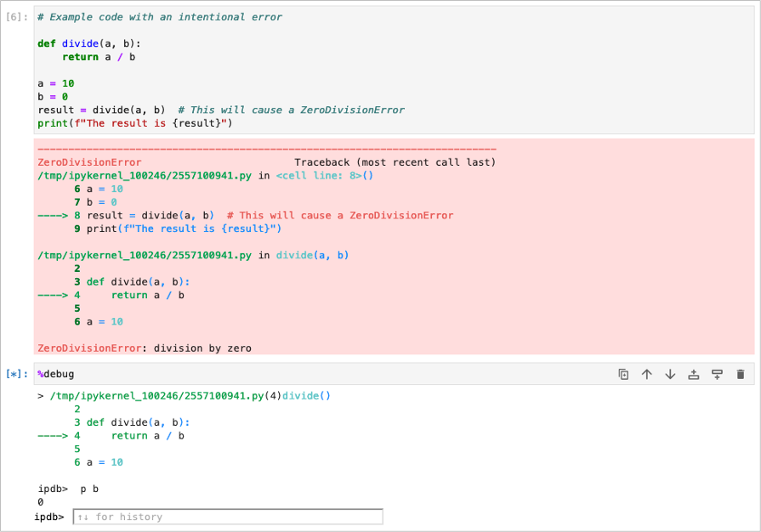Place cursor on the 'b = 0' line in code cell

pyautogui.click(x=53, y=97)
